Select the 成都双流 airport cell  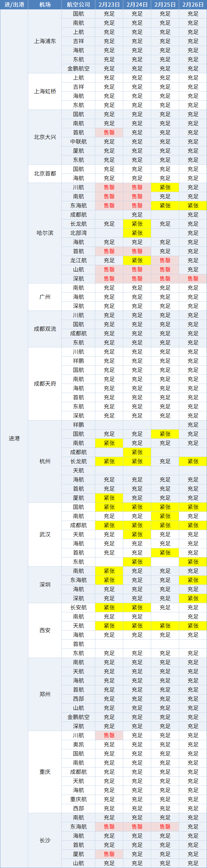point(45,329)
